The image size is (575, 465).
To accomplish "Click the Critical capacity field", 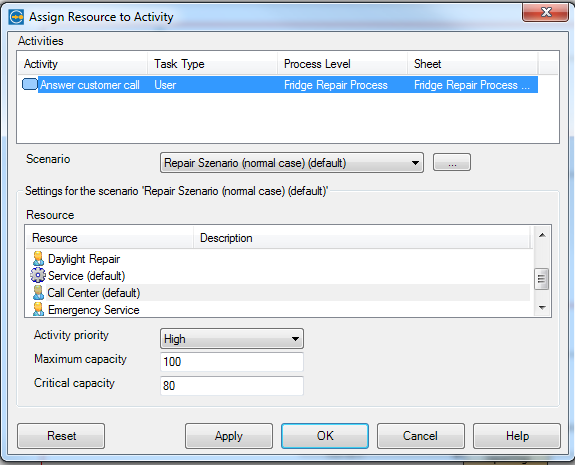I will coord(232,385).
